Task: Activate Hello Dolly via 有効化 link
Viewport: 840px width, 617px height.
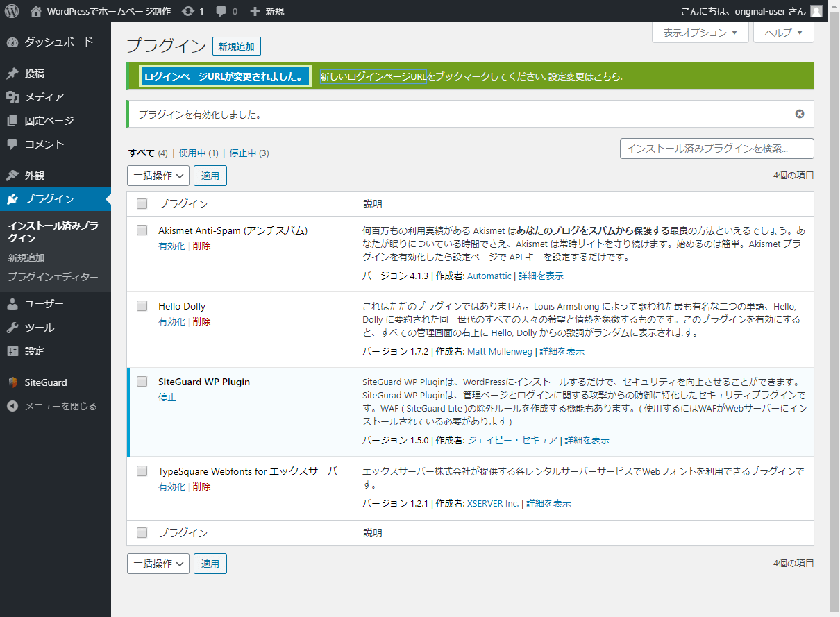Action: tap(171, 321)
